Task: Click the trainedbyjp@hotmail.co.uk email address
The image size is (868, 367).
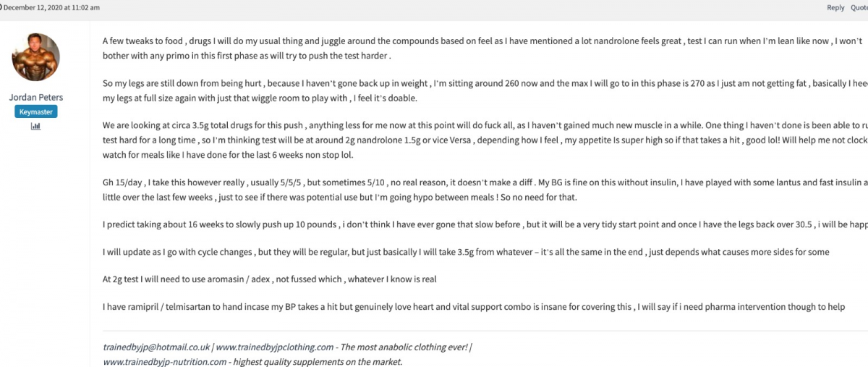Action: pos(156,347)
